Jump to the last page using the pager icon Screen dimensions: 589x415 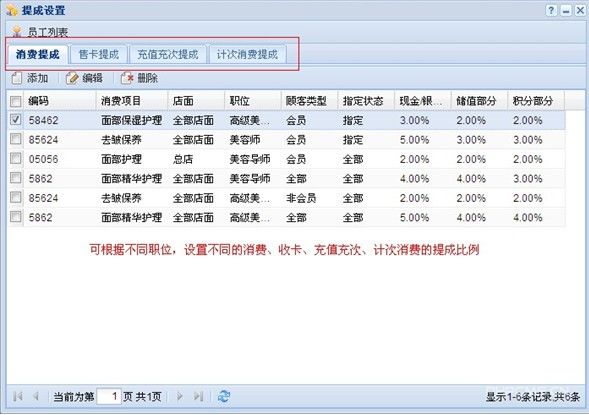tap(198, 396)
